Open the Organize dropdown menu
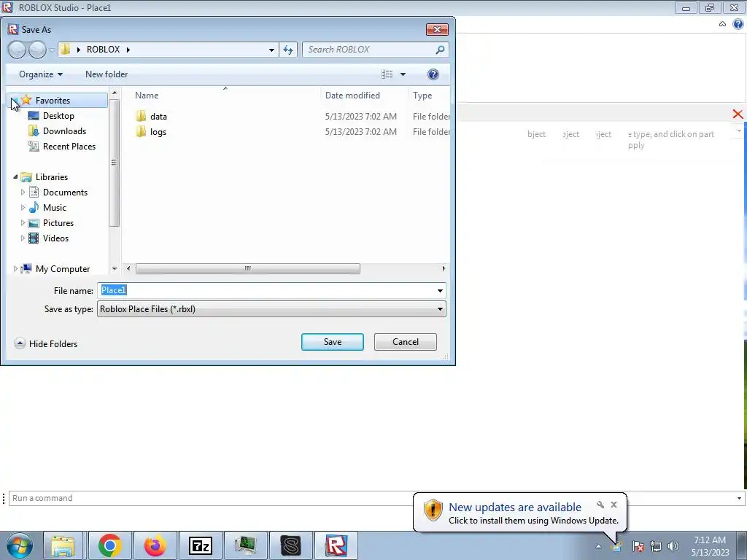The height and width of the screenshot is (560, 747). (x=41, y=74)
